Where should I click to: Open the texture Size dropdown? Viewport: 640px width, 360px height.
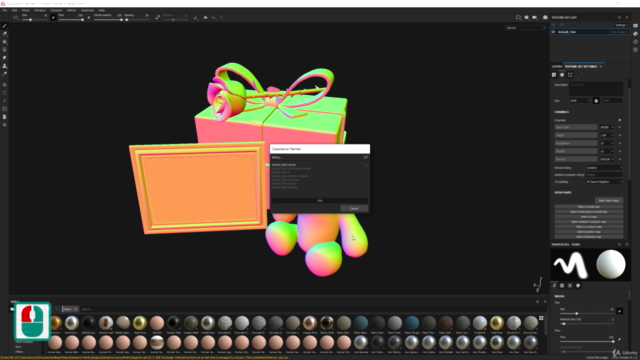(580, 100)
